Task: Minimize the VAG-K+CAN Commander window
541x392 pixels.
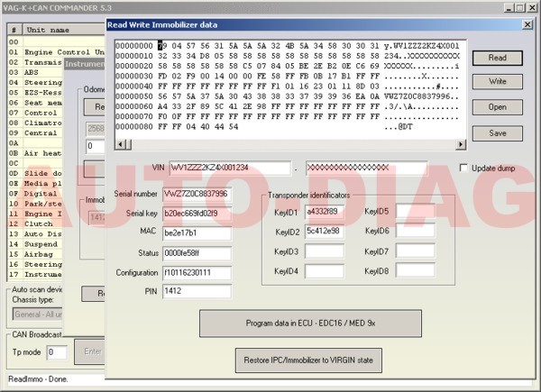Action: coord(509,7)
